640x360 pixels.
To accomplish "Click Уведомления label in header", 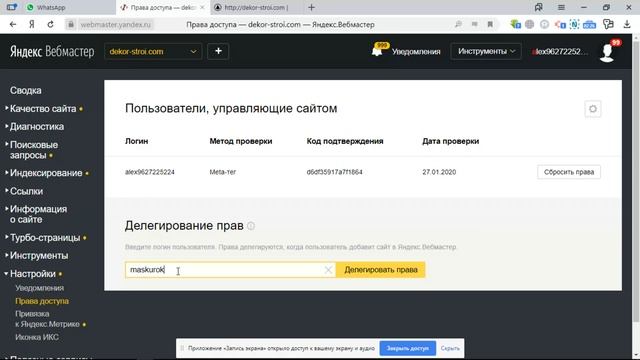I will (416, 52).
